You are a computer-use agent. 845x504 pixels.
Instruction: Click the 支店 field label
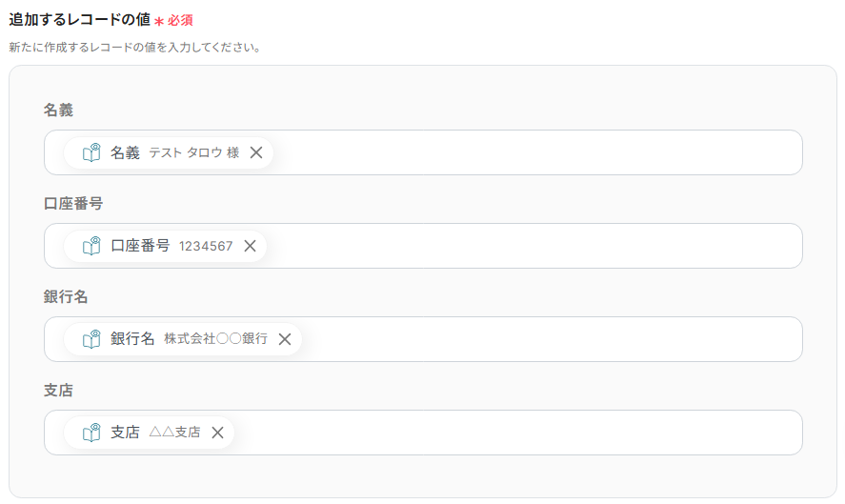(x=58, y=390)
